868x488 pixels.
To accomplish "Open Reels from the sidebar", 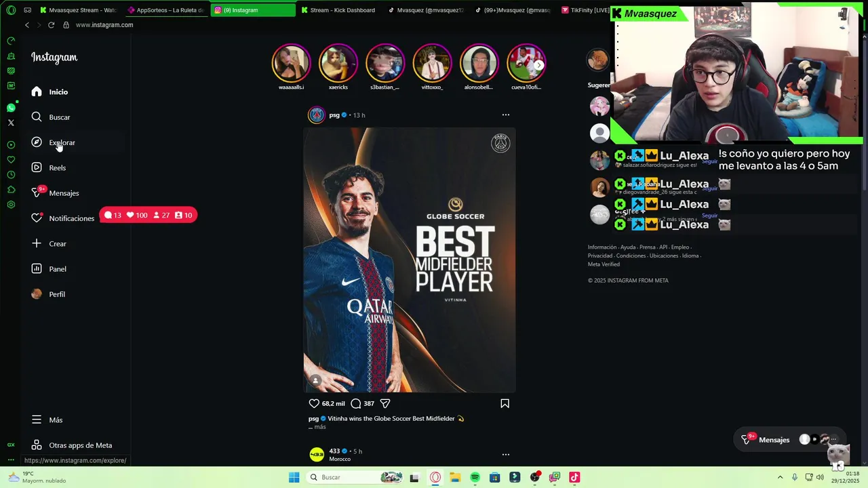I will pyautogui.click(x=48, y=167).
